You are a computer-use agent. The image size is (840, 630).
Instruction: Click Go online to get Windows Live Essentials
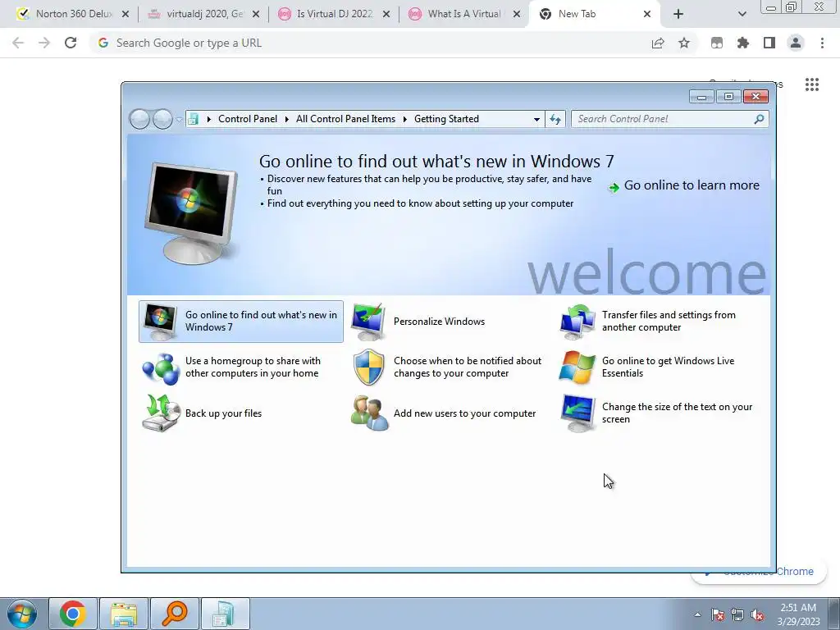668,367
